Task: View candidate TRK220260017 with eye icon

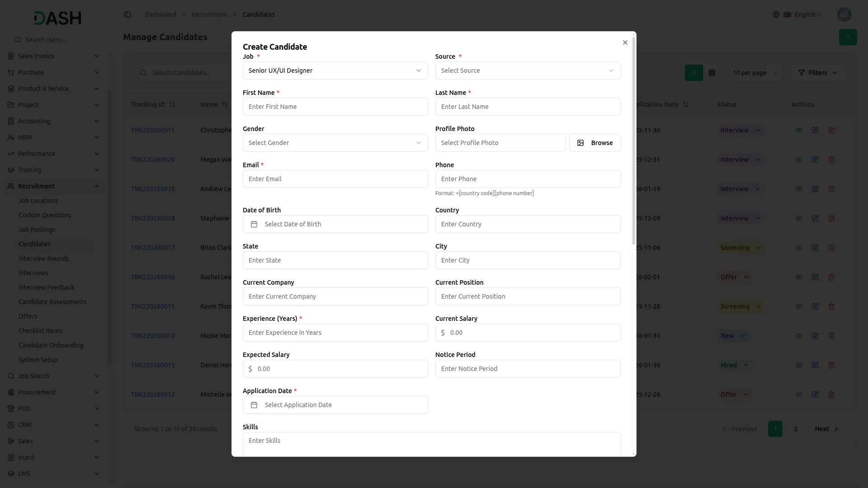Action: point(799,248)
